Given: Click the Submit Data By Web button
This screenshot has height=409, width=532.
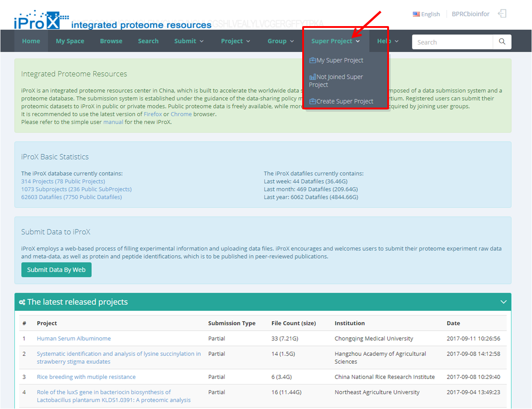Looking at the screenshot, I should point(56,270).
